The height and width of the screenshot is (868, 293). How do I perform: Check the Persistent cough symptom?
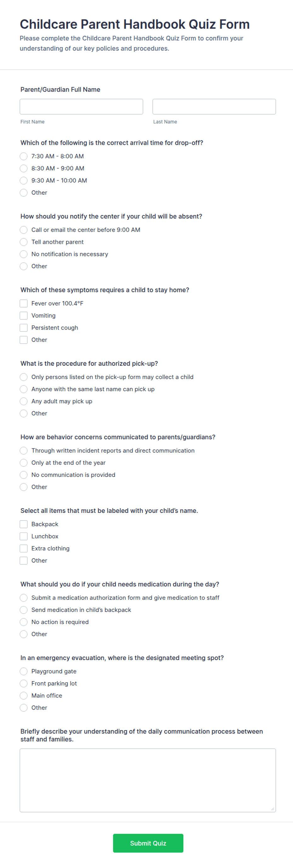24,328
